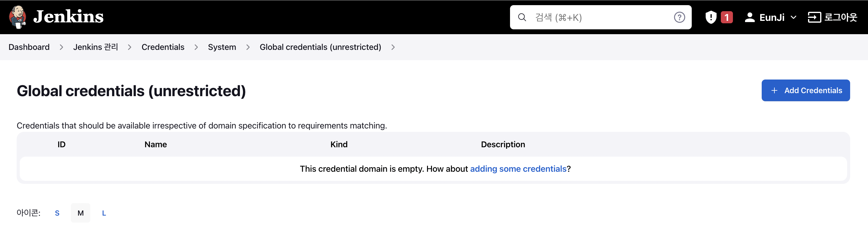Image resolution: width=868 pixels, height=231 pixels.
Task: Open the red notification badge showing 1
Action: click(x=727, y=17)
